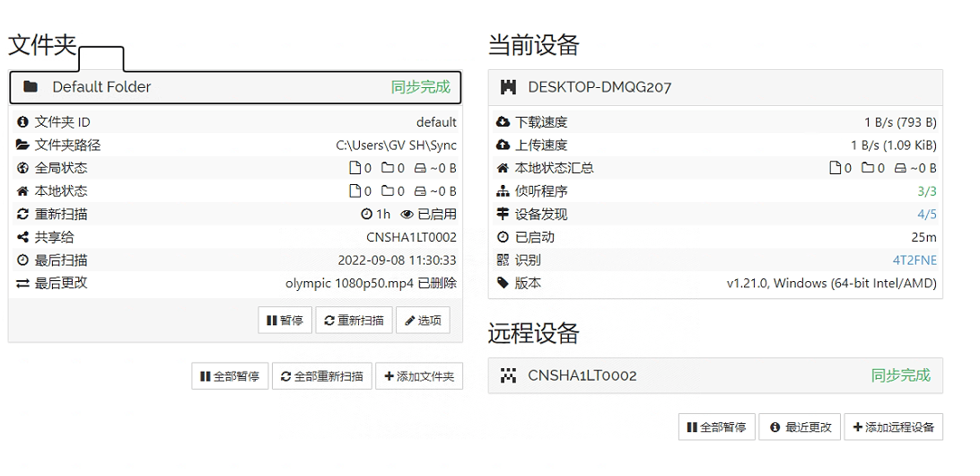Click 全部重新扫描 button
This screenshot has width=980, height=476.
pos(322,376)
